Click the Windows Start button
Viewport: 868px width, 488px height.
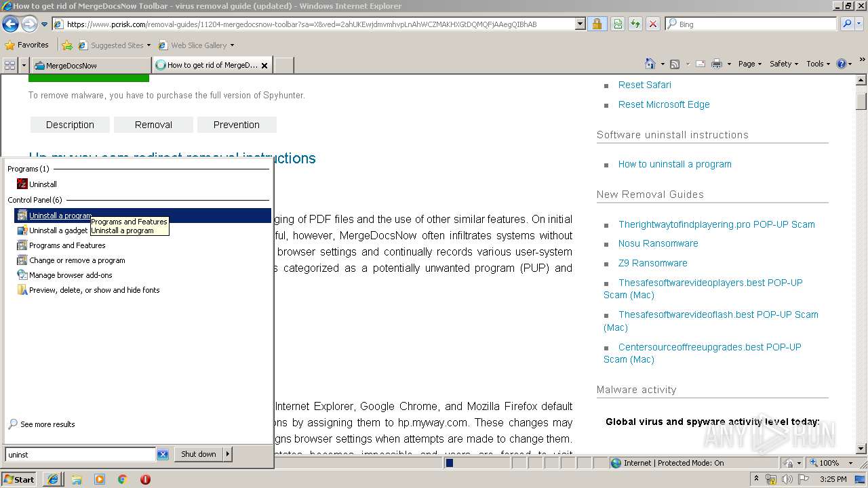pos(19,479)
